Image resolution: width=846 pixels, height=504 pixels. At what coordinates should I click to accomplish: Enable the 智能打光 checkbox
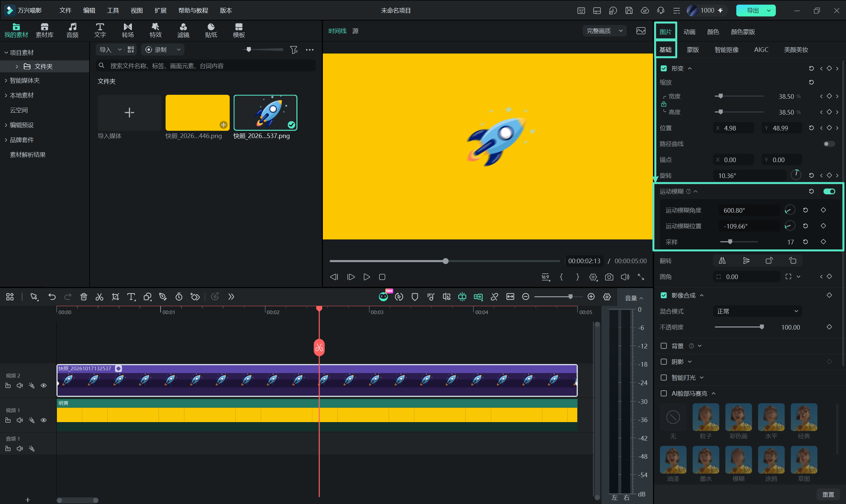[x=664, y=378]
